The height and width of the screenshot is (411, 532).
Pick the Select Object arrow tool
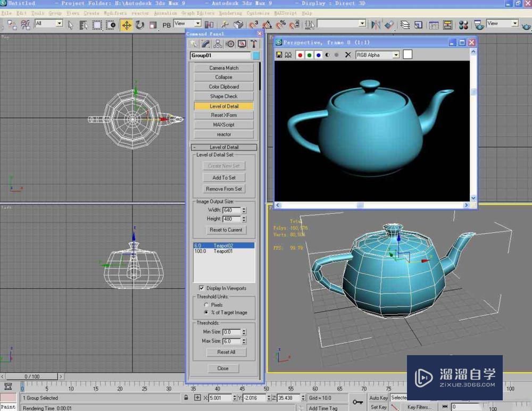[x=71, y=24]
